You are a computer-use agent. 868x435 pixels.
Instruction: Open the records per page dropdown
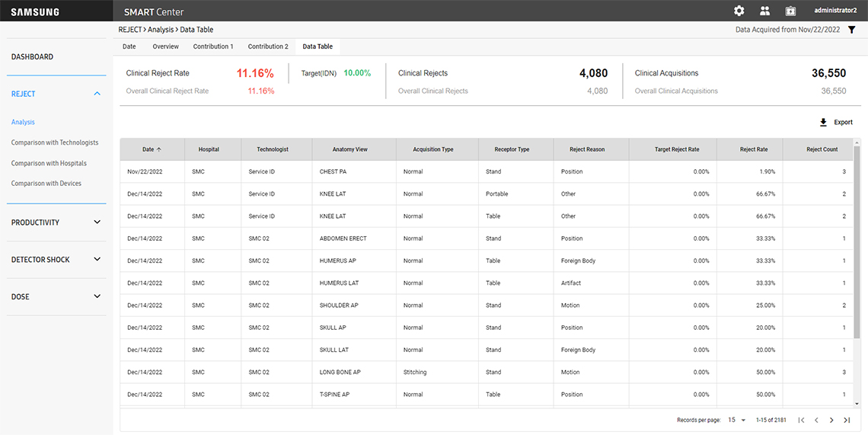pyautogui.click(x=737, y=420)
